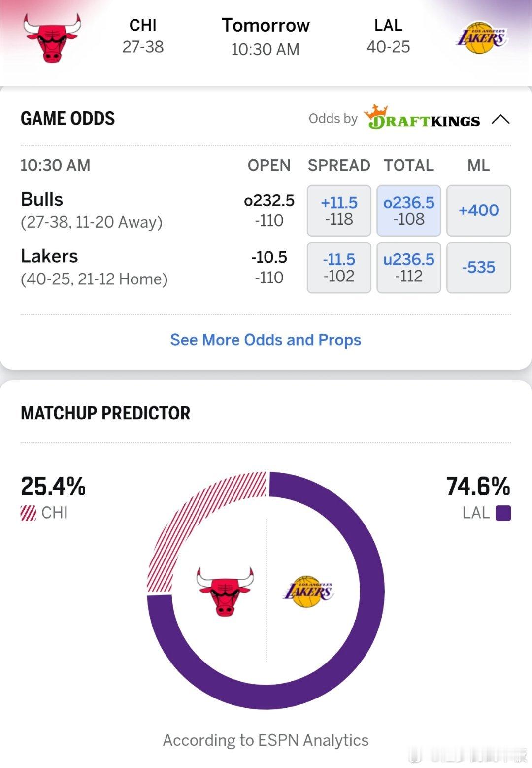
Task: Click the TOTAL column header
Action: point(408,166)
